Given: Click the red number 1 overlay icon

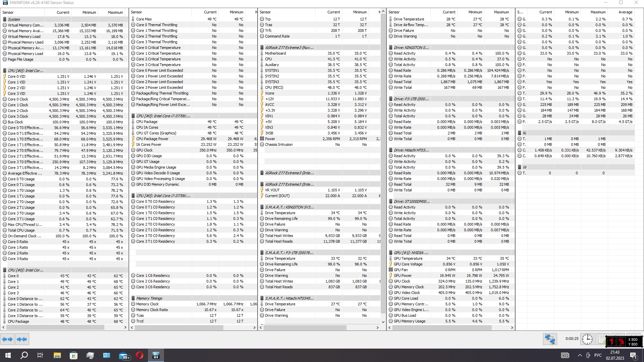Looking at the screenshot, I should coord(611,342).
